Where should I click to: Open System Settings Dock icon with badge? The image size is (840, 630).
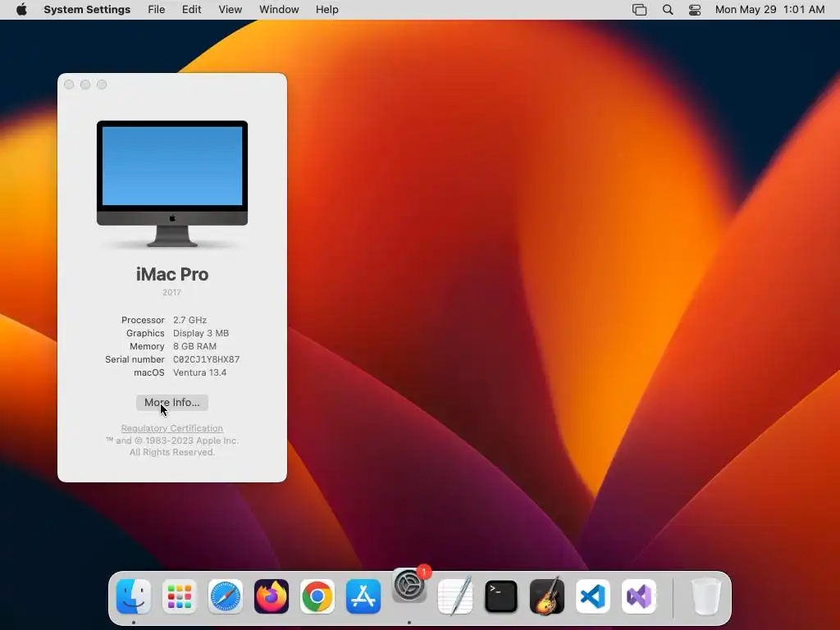tap(410, 586)
